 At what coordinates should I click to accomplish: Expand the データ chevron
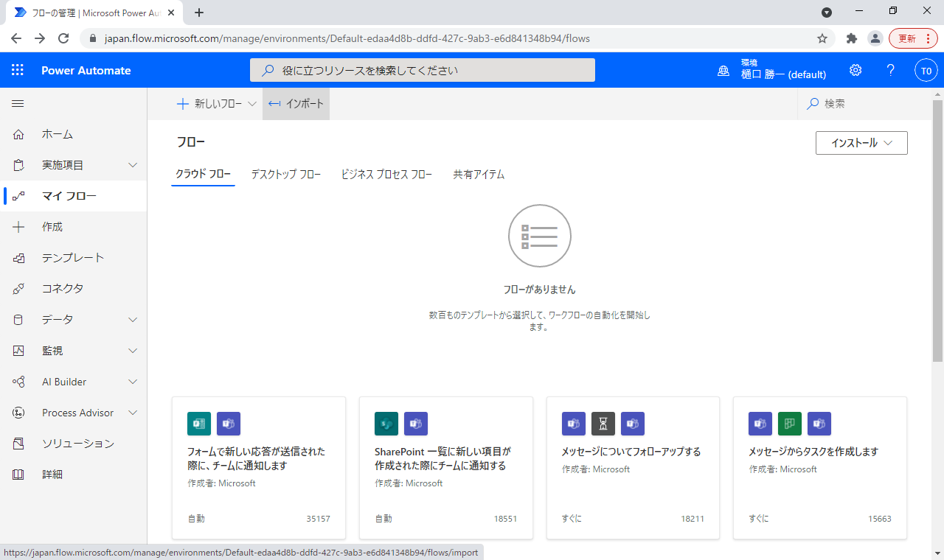tap(133, 320)
